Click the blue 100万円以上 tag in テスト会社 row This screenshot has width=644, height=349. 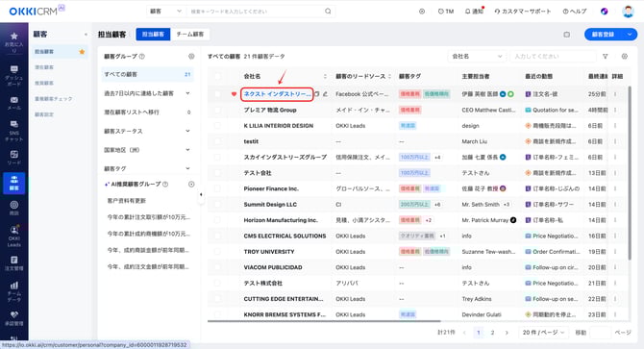[414, 173]
